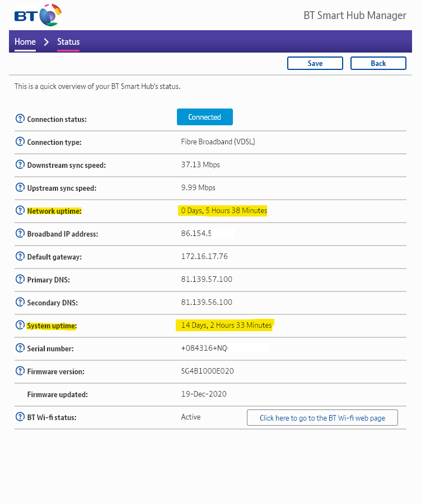
Task: Select the Status navigation item
Action: pyautogui.click(x=68, y=41)
